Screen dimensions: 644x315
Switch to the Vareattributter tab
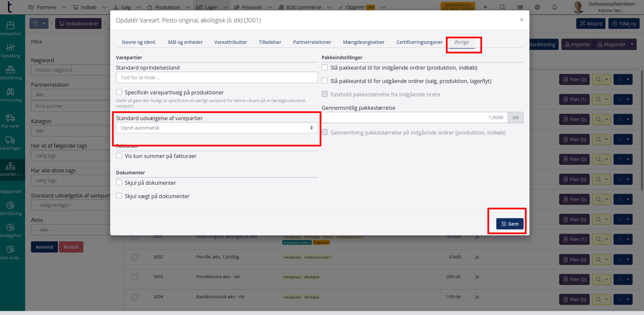click(230, 42)
